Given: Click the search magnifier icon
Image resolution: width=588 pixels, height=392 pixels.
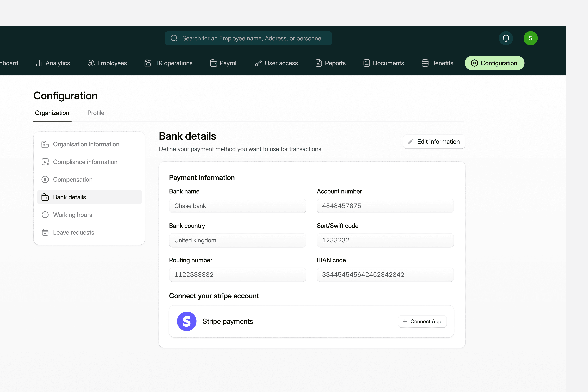Looking at the screenshot, I should [x=174, y=38].
